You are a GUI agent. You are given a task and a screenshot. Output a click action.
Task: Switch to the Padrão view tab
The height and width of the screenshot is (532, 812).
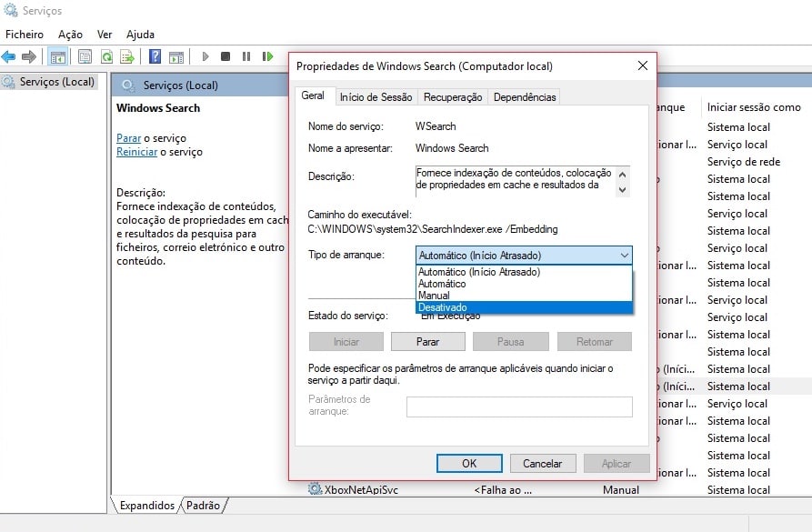203,505
